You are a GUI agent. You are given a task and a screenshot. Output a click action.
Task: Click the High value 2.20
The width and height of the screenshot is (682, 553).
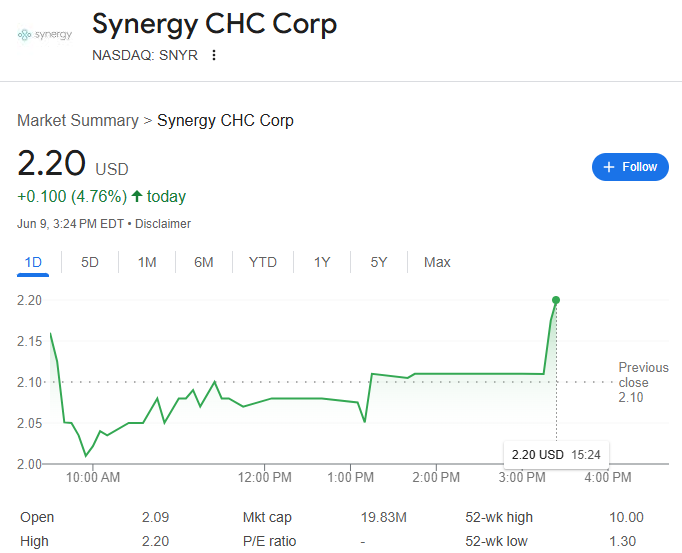pos(155,541)
